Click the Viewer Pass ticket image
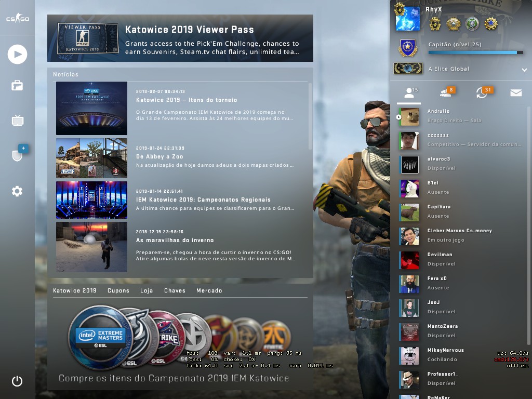 [x=87, y=38]
